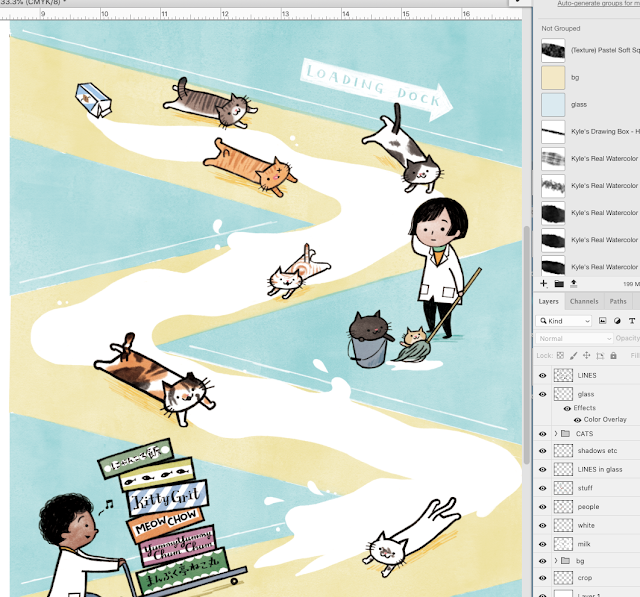Hide the shadows etc layer

(x=542, y=451)
